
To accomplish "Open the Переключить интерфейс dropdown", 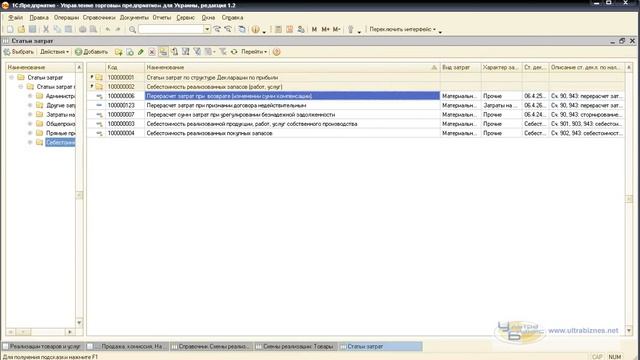I will click(402, 29).
